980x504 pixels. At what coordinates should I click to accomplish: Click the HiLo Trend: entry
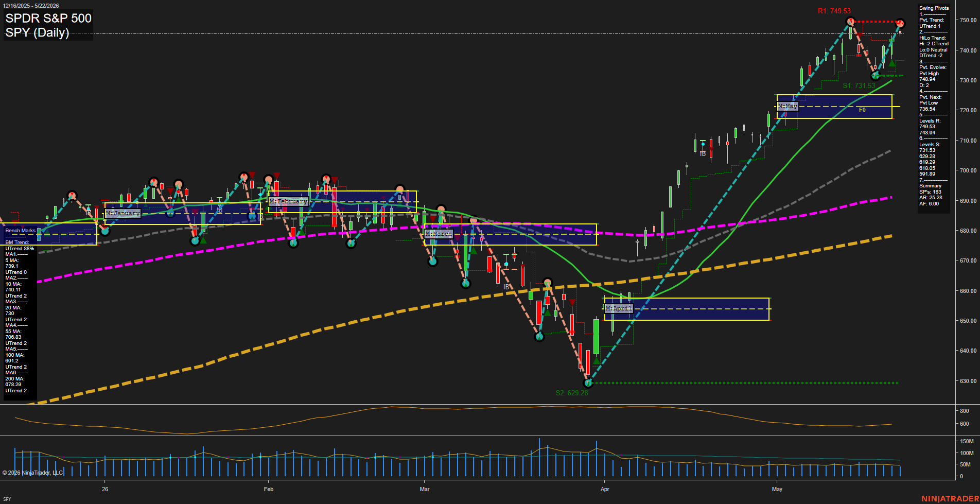(933, 38)
